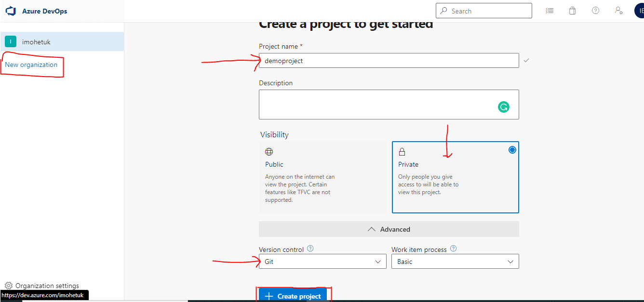Open the work items list icon

coord(550,11)
